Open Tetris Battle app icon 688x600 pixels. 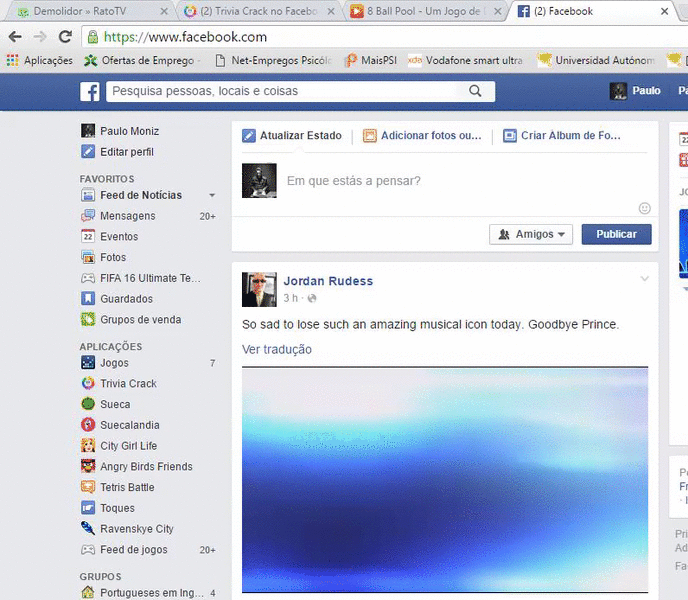89,488
